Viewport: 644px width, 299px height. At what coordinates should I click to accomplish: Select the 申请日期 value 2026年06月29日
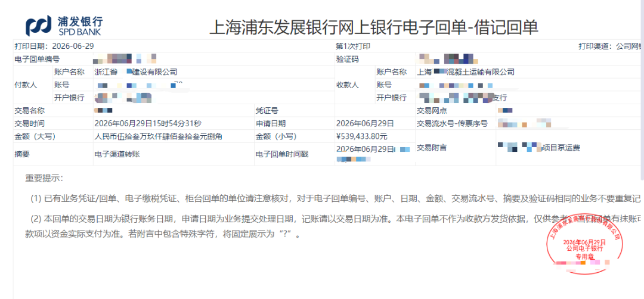(x=365, y=123)
